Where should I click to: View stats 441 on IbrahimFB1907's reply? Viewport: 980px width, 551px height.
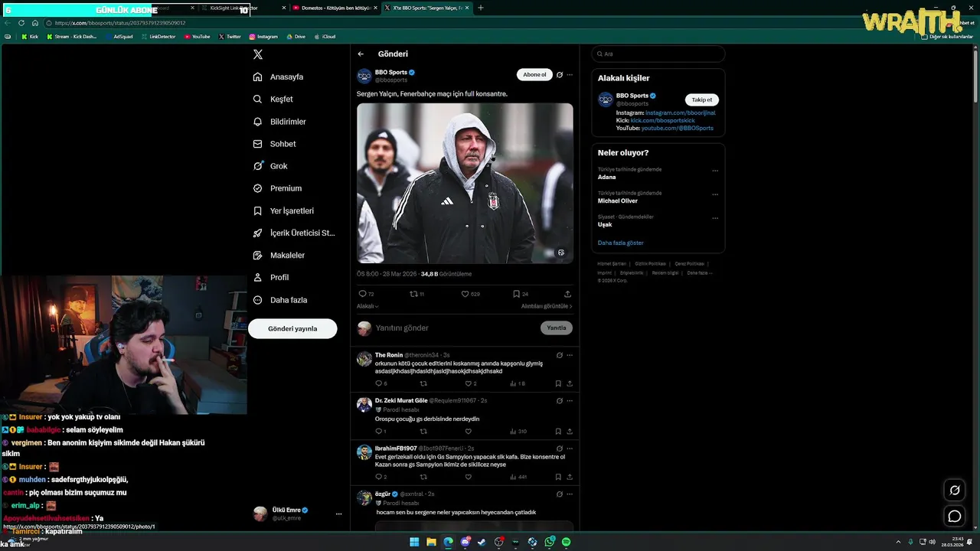pyautogui.click(x=518, y=477)
